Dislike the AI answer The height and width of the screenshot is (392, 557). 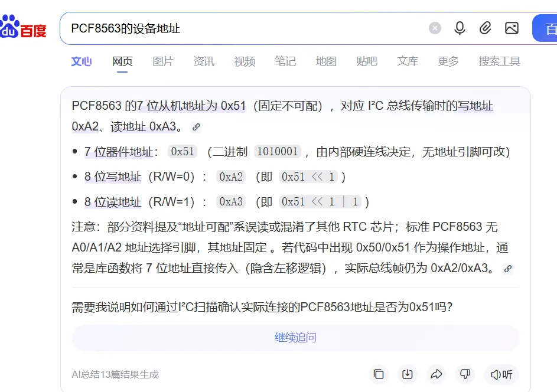(465, 374)
